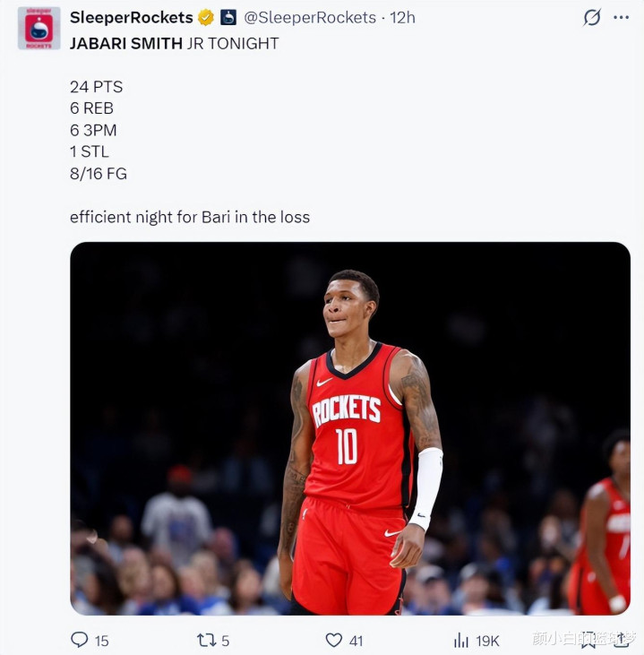Open the SleeperRockets display name link

tap(132, 18)
